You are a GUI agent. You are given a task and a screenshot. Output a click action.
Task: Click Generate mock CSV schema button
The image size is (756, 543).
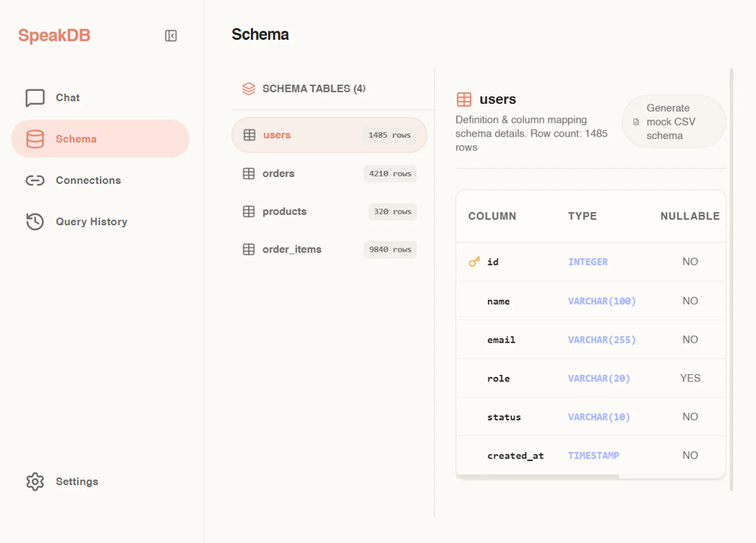(674, 122)
